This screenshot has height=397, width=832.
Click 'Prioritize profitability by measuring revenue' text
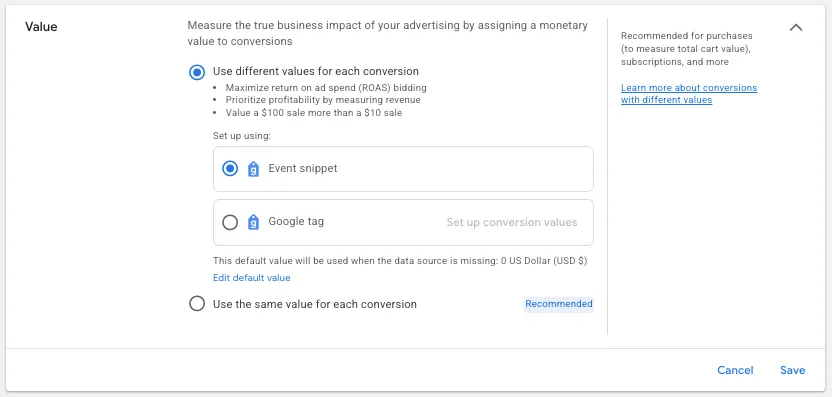coord(323,100)
